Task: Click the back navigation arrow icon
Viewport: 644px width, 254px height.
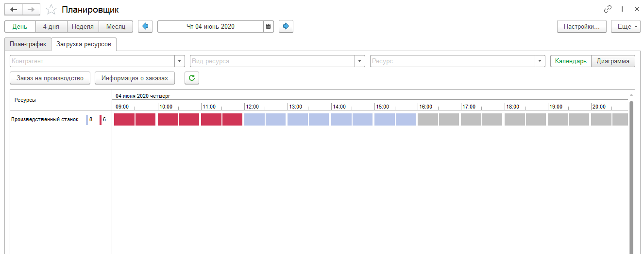Action: (x=14, y=10)
